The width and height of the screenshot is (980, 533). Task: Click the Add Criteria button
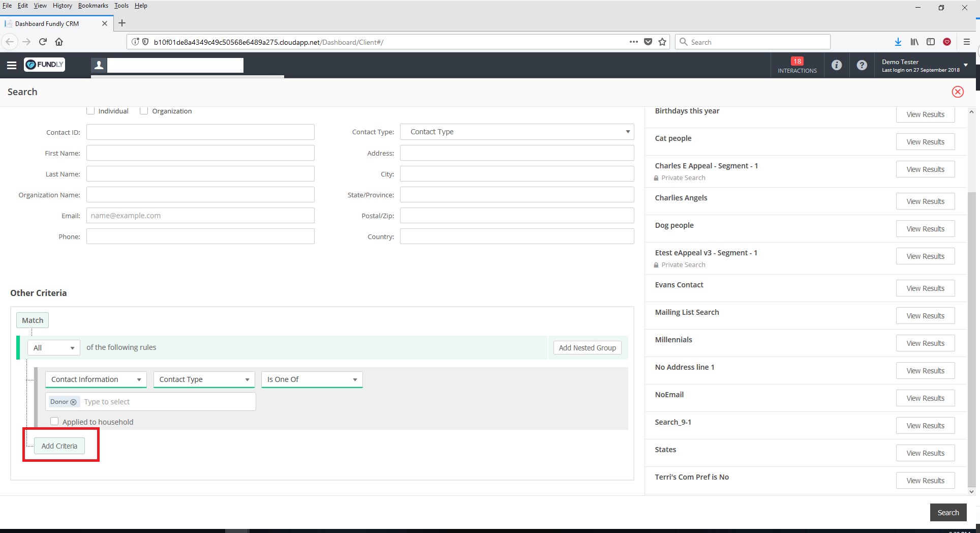tap(59, 446)
